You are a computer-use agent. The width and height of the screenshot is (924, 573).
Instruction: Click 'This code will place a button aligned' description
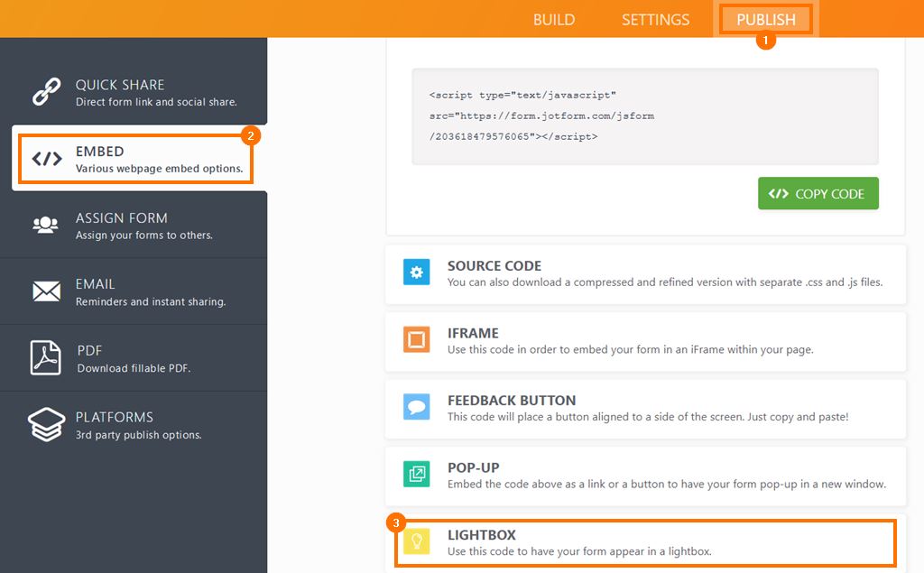coord(648,417)
